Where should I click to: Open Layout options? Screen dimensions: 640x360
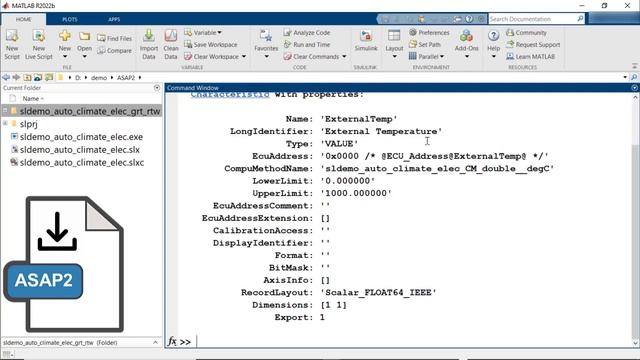(x=394, y=44)
